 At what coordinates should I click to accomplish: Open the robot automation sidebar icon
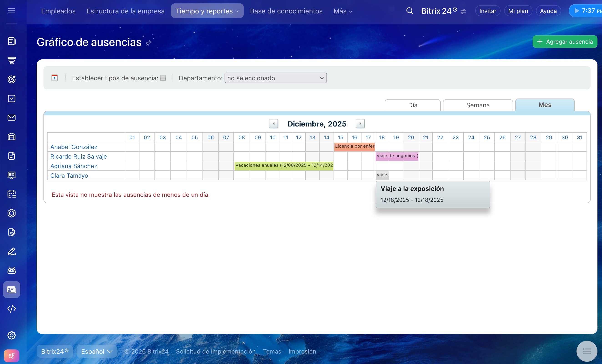click(x=11, y=270)
